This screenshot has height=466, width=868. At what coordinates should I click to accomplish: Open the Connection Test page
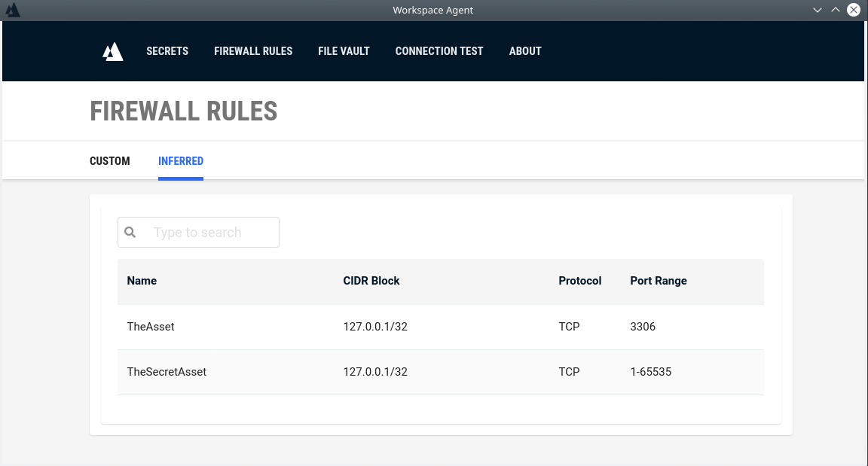(x=439, y=51)
